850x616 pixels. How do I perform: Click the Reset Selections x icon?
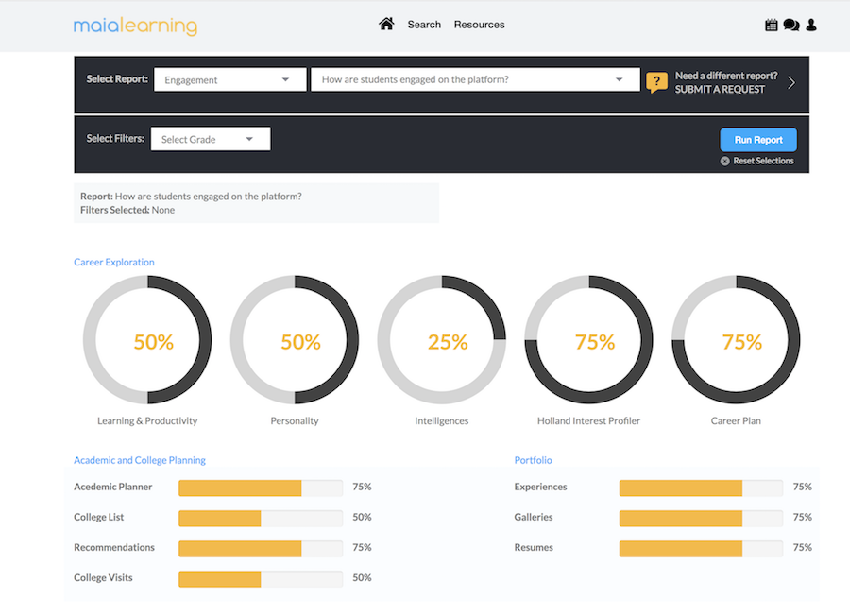[725, 161]
